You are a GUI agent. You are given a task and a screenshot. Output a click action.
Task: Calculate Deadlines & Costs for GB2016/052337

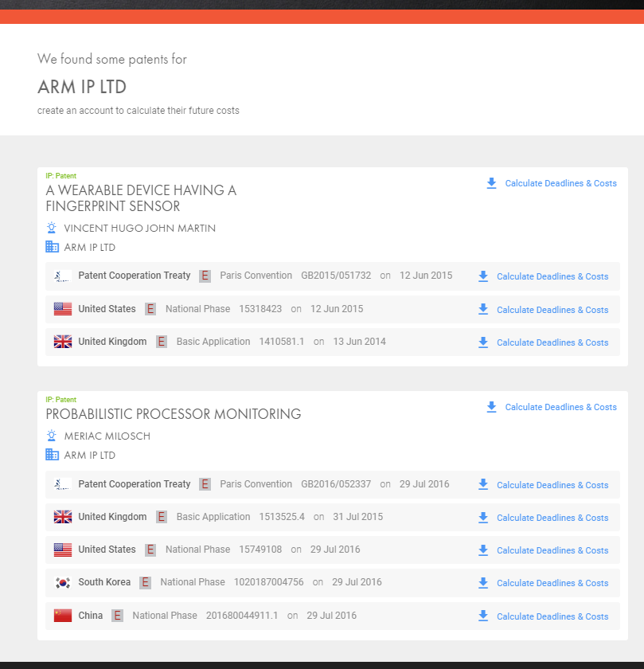click(552, 485)
